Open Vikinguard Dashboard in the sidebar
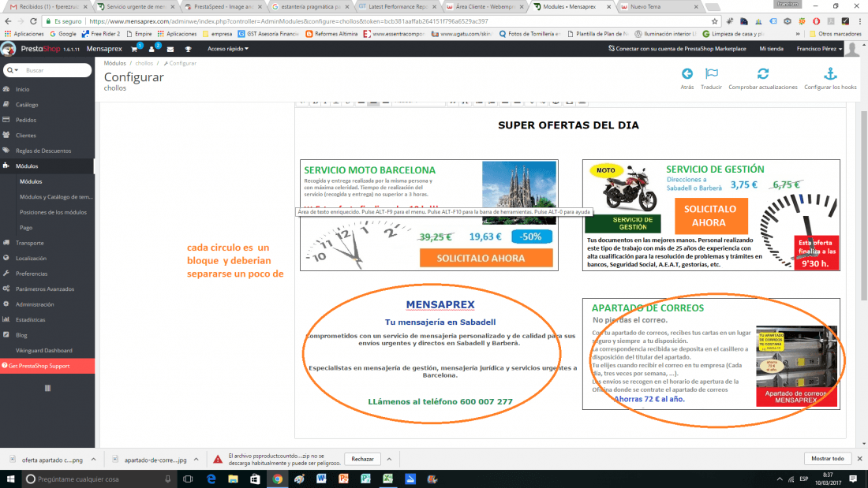 43,350
